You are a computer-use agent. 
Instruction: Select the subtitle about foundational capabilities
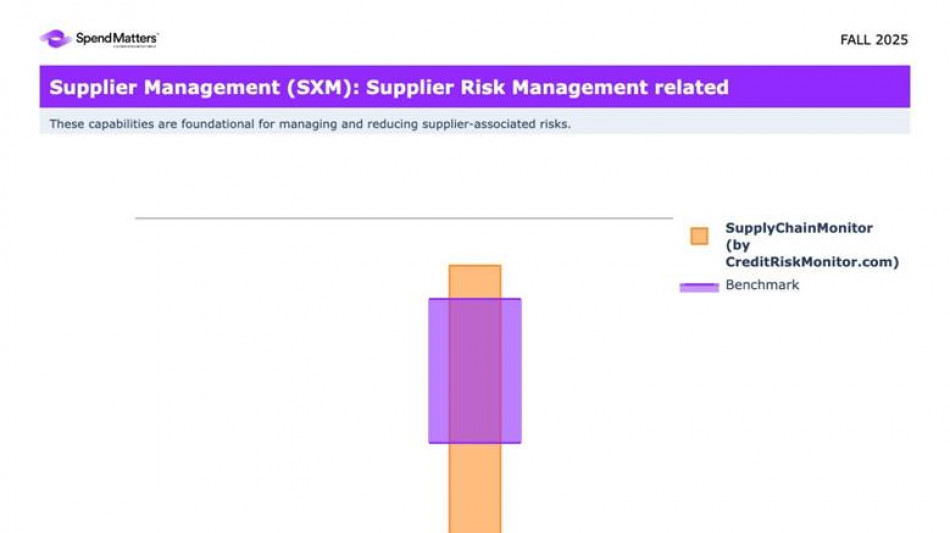tap(310, 124)
